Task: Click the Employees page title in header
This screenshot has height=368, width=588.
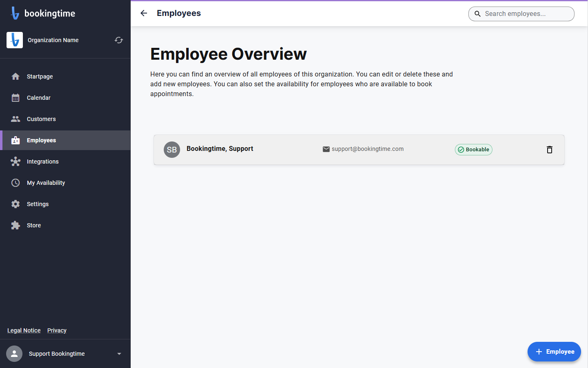Action: pyautogui.click(x=179, y=13)
